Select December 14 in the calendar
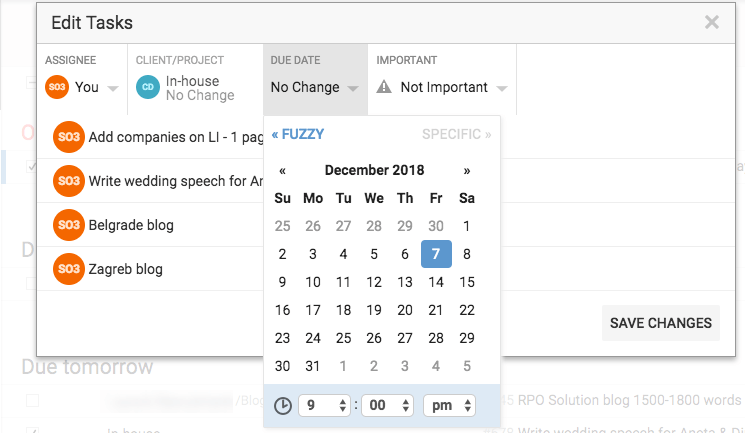Screen dimensions: 745x433 point(436,282)
